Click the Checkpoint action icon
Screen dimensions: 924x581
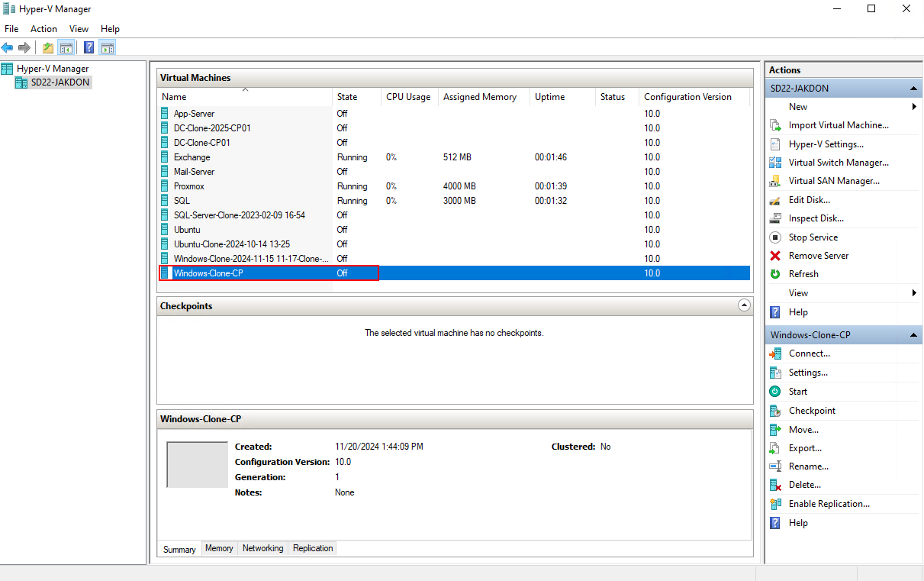tap(775, 411)
